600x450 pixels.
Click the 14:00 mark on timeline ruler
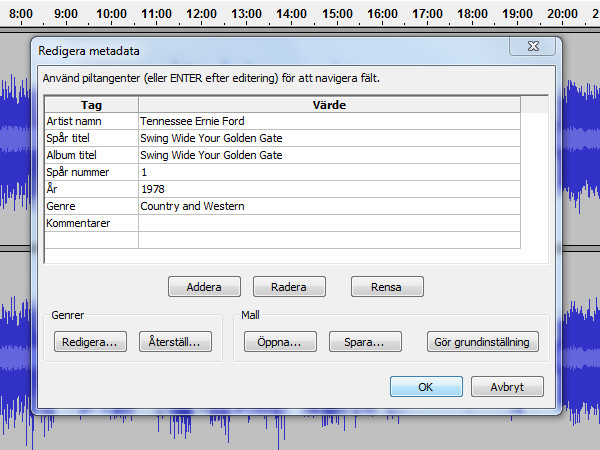(x=292, y=14)
